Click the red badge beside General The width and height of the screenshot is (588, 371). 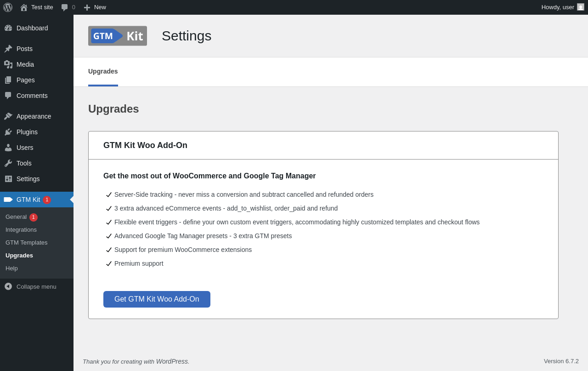pos(34,217)
